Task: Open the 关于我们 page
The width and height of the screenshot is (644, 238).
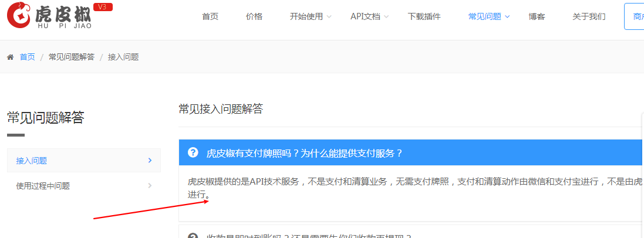Action: [x=589, y=16]
